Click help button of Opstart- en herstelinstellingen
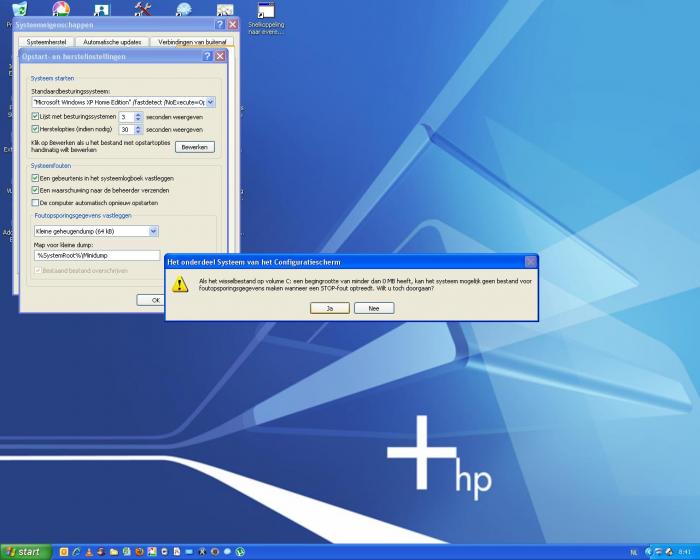Viewport: 700px width, 560px height. 207,56
